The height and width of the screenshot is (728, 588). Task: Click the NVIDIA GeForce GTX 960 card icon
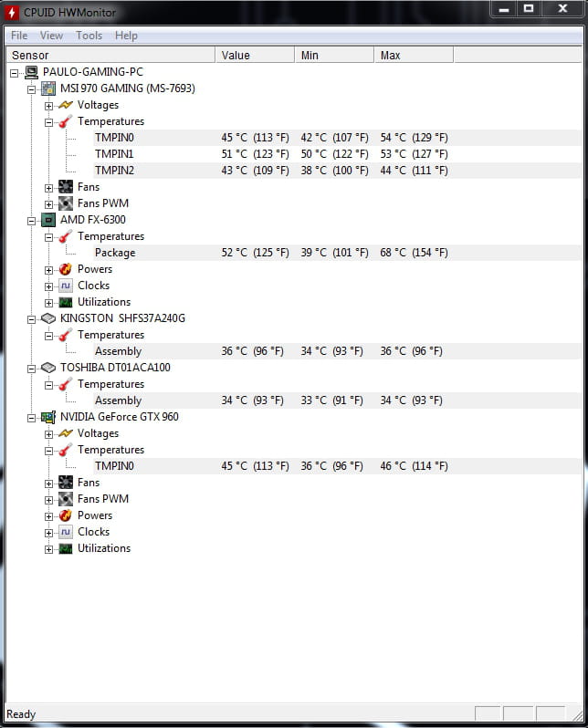click(x=48, y=417)
